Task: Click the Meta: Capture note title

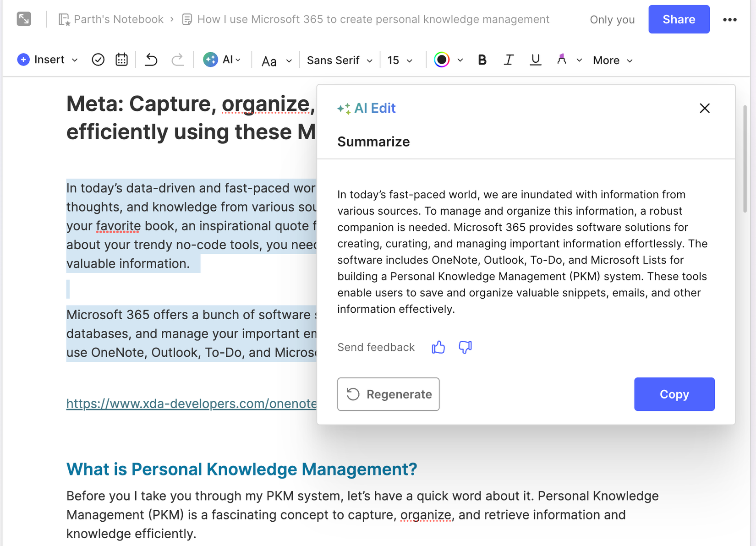Action: pyautogui.click(x=191, y=118)
